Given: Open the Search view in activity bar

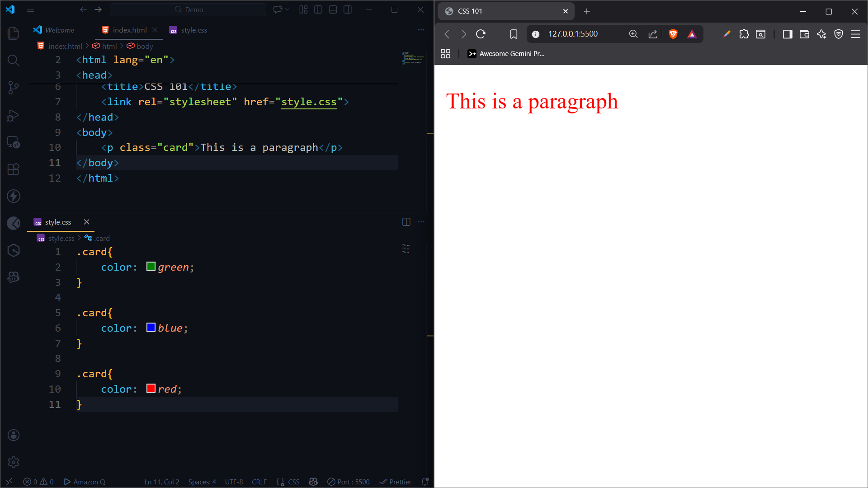Looking at the screenshot, I should [14, 60].
